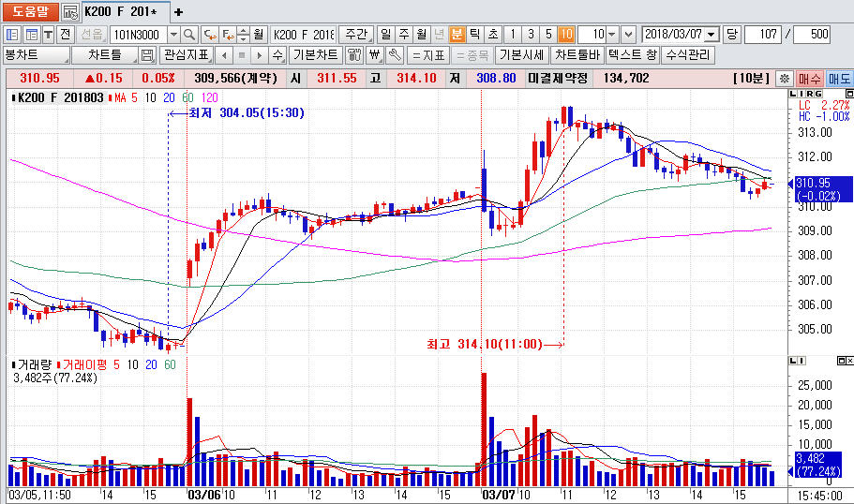Viewport: 854px width, 504px height.
Task: Click the candle count field showing 500
Action: coord(813,35)
